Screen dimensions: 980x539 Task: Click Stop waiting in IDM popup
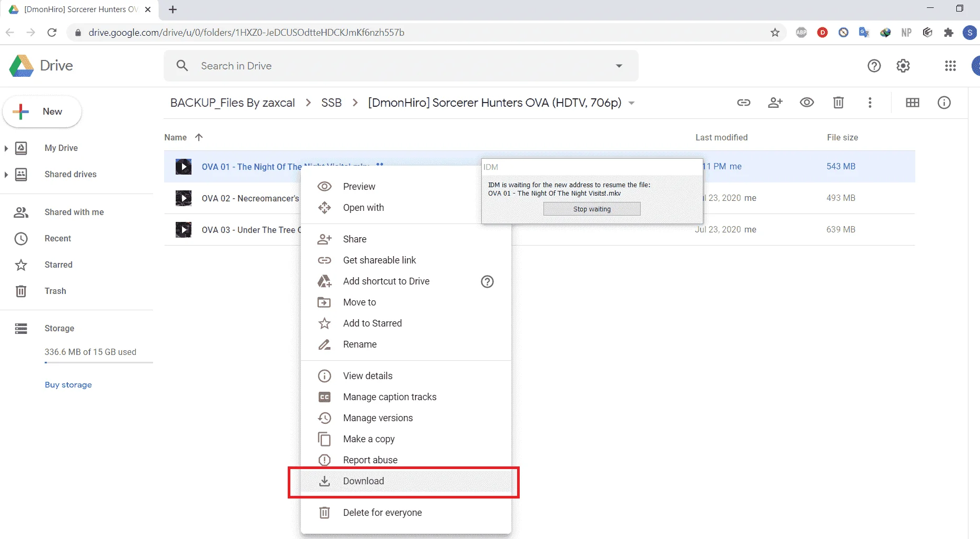[592, 209]
